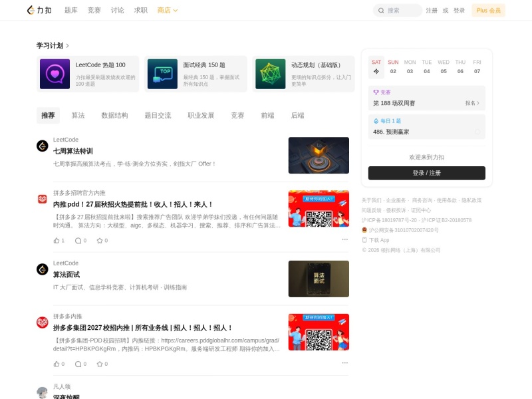Switch to the 前端 tab

tap(267, 115)
